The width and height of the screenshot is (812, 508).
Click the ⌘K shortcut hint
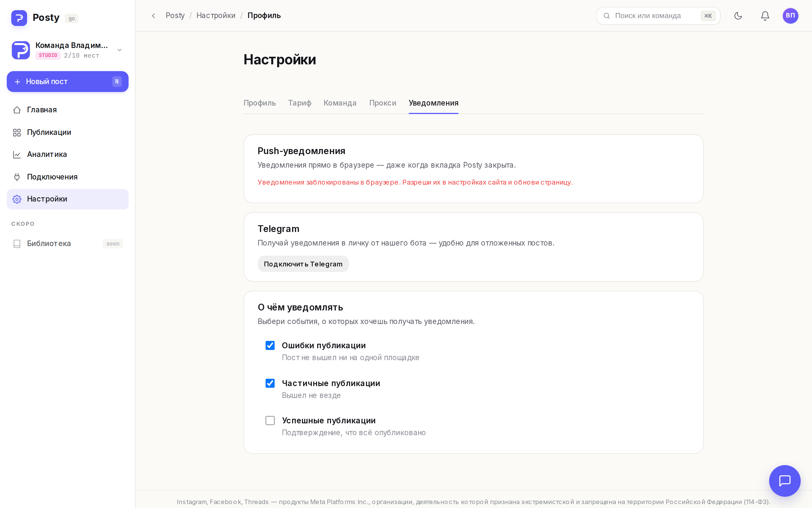(708, 16)
